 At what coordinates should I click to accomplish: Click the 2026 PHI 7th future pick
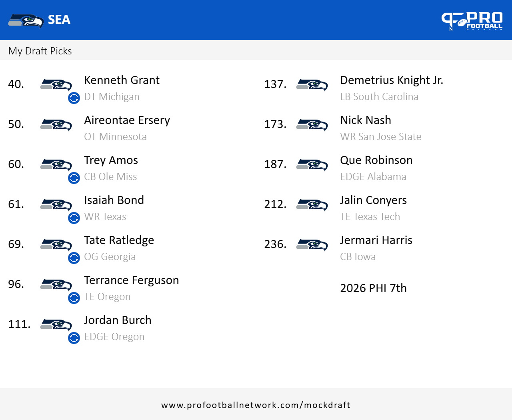pos(373,288)
